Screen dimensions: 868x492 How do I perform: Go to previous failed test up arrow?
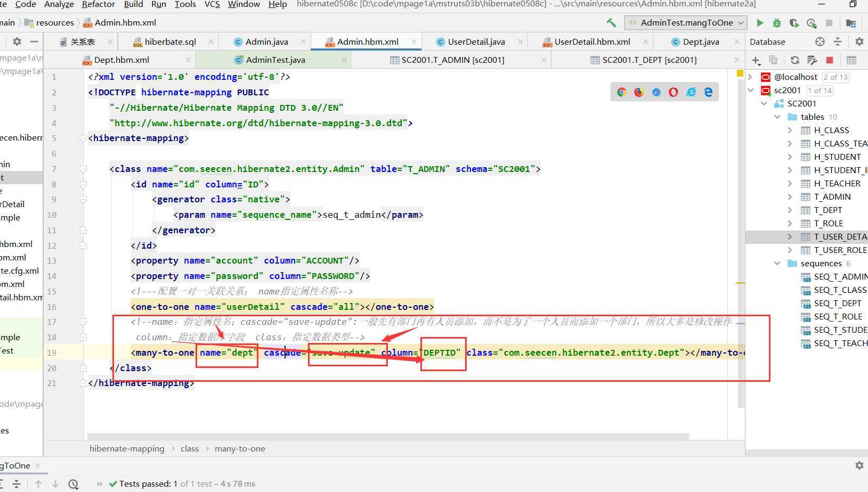click(x=38, y=484)
